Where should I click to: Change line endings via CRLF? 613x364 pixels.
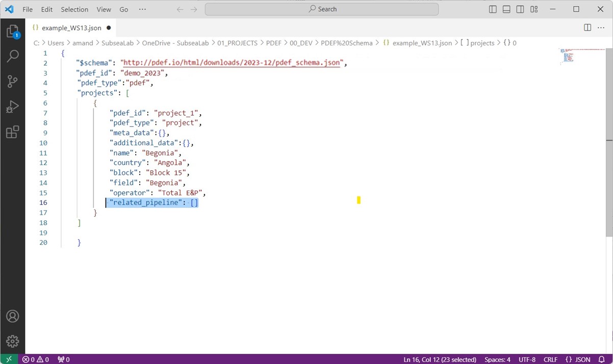click(x=550, y=359)
